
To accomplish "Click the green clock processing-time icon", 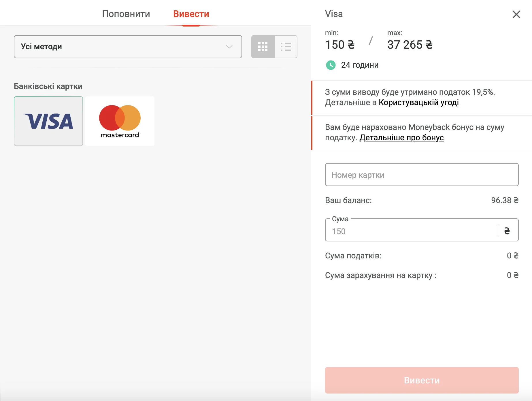I will 331,65.
